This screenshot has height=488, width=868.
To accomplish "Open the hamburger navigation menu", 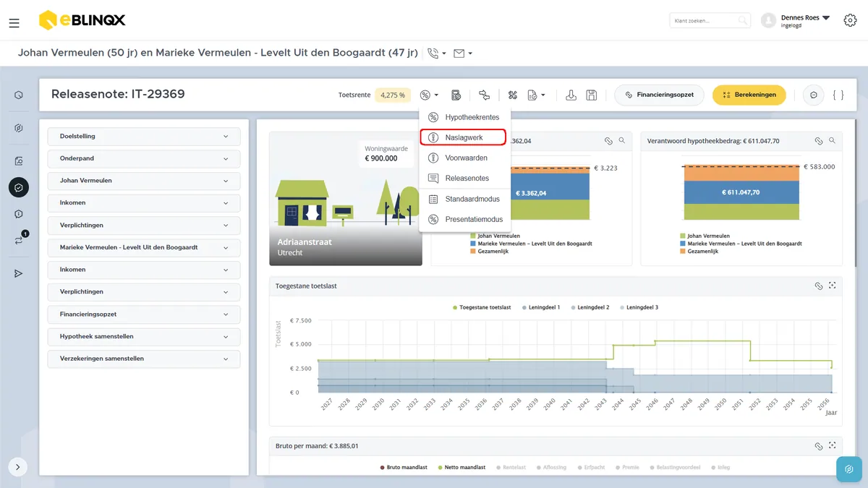I will pyautogui.click(x=14, y=23).
